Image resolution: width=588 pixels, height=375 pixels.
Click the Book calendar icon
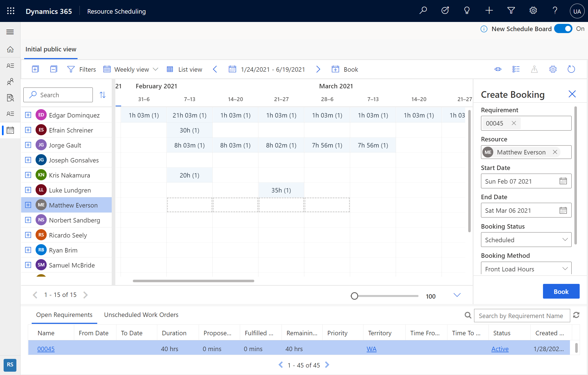tap(336, 69)
